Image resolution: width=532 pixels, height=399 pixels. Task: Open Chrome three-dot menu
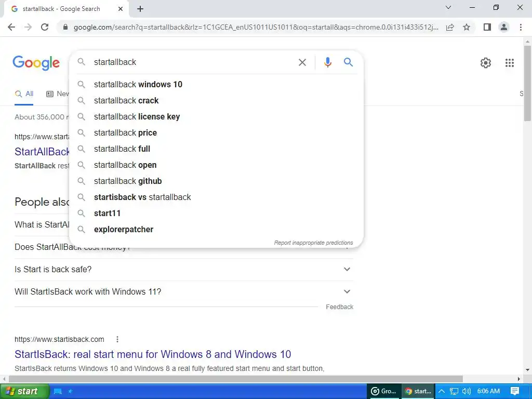[x=521, y=27]
